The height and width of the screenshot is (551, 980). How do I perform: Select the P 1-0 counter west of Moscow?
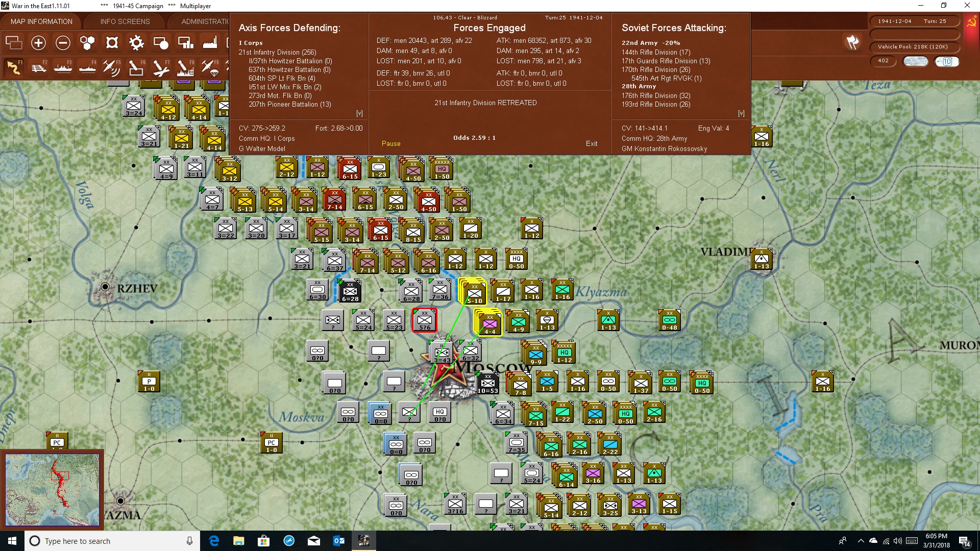pos(149,382)
